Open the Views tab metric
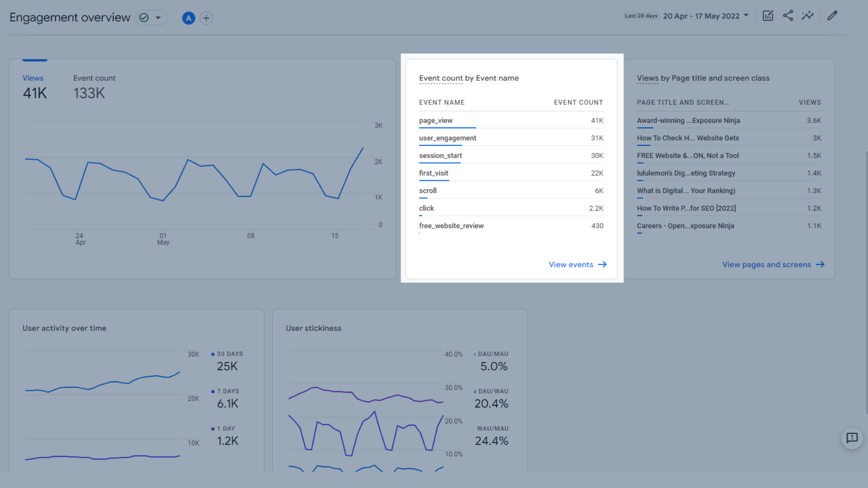 (x=33, y=78)
